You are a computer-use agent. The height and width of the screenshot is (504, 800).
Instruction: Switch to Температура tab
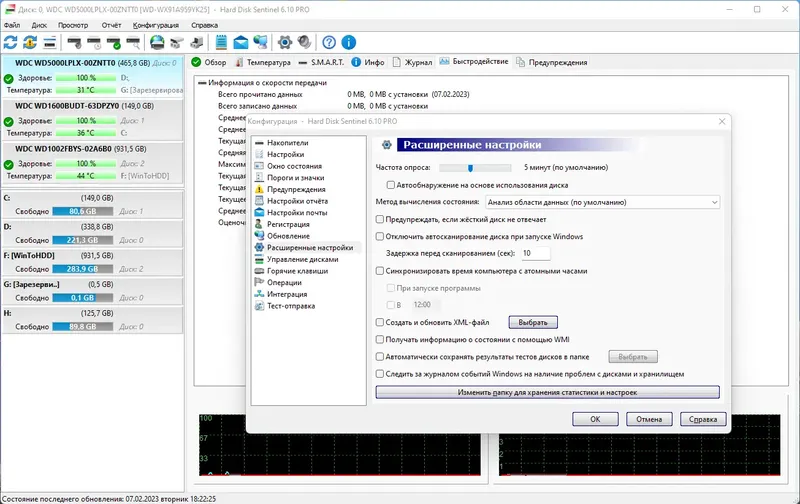tap(263, 62)
